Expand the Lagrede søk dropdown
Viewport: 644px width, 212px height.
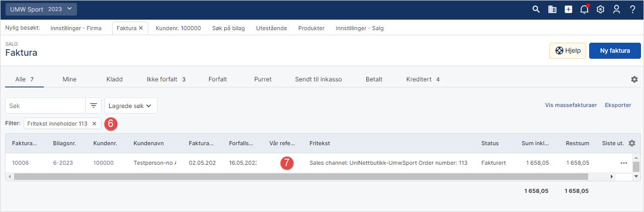click(131, 105)
